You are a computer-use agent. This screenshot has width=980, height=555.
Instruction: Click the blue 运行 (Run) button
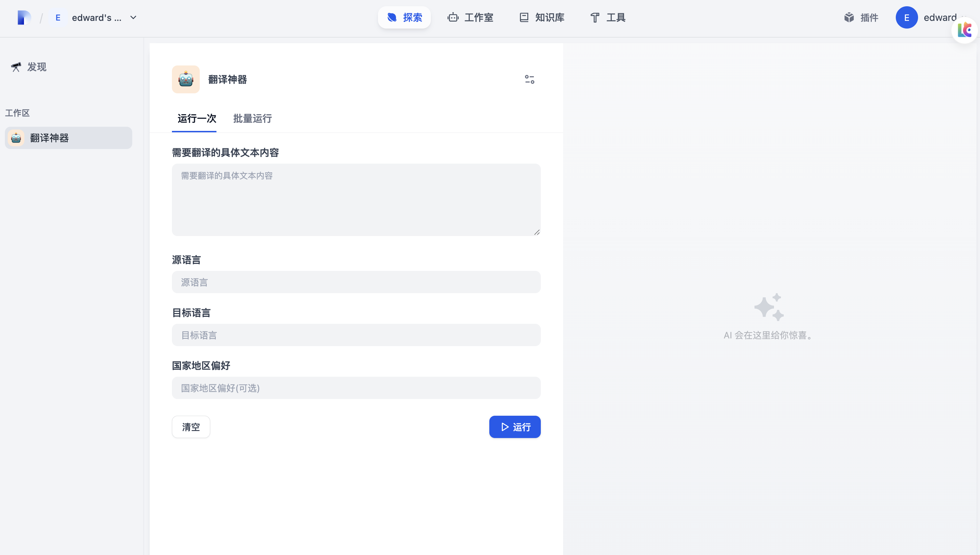click(515, 427)
